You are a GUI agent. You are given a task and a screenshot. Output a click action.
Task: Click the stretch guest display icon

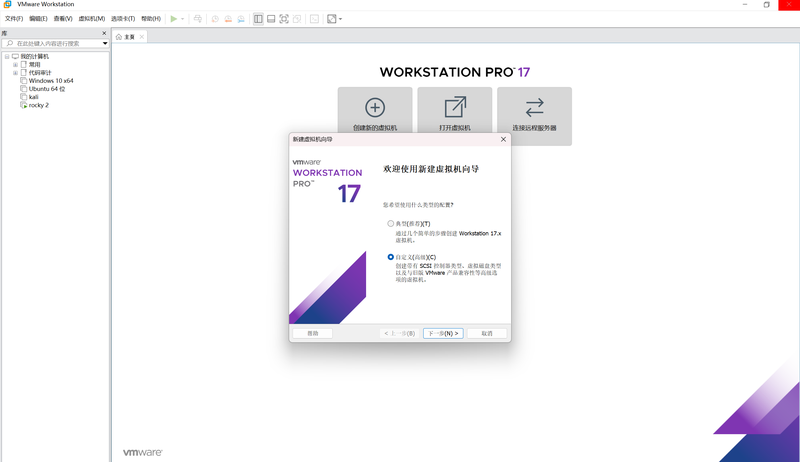(332, 19)
